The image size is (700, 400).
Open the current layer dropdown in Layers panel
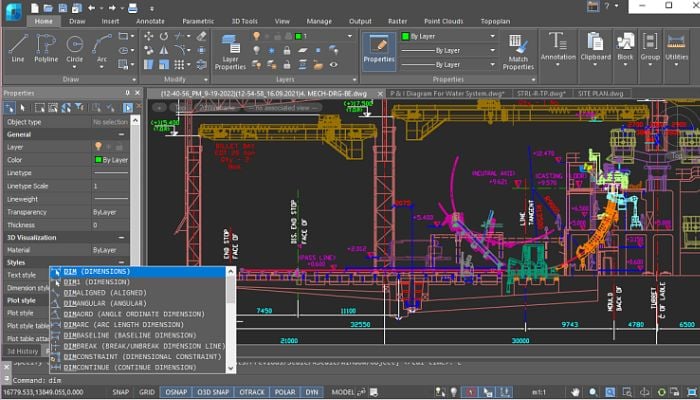tap(350, 36)
